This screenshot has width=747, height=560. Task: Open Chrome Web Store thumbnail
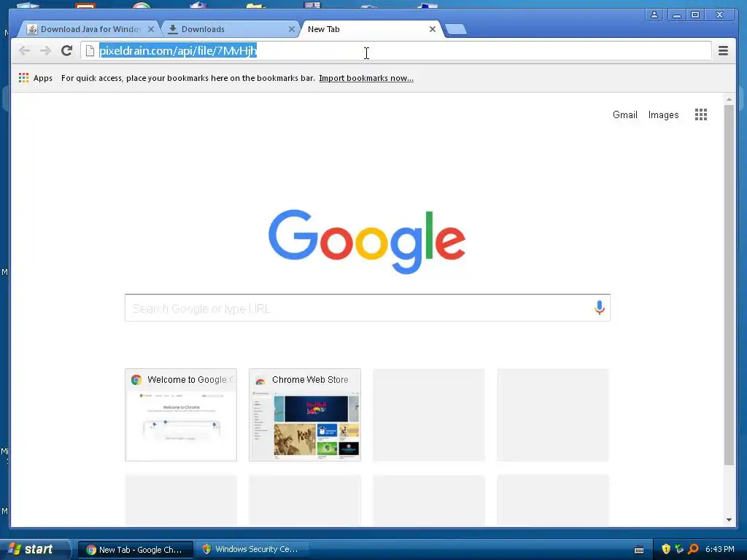click(x=305, y=415)
